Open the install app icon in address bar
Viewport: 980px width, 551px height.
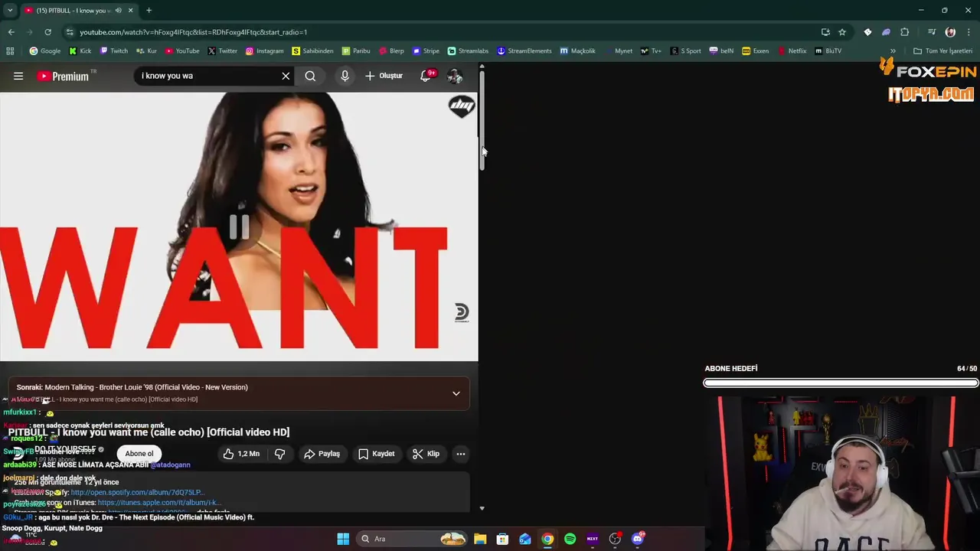(825, 32)
